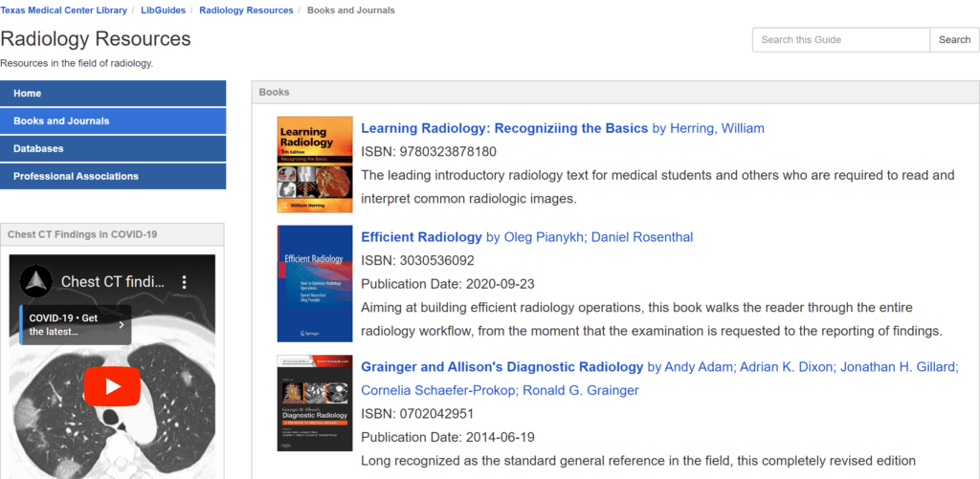This screenshot has width=980, height=479.
Task: Click ISBN 3030536092 text
Action: pos(417,260)
